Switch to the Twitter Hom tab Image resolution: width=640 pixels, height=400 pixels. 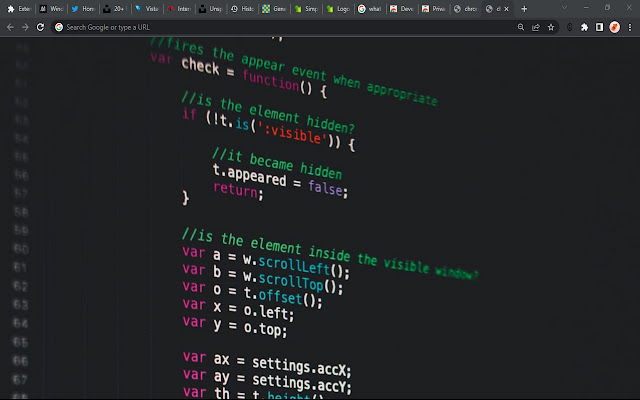83,9
